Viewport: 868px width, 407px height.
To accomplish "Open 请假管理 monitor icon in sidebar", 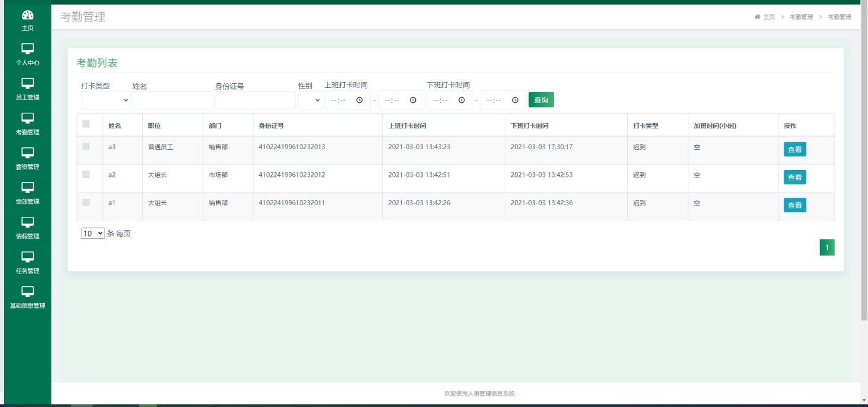I will (x=27, y=222).
